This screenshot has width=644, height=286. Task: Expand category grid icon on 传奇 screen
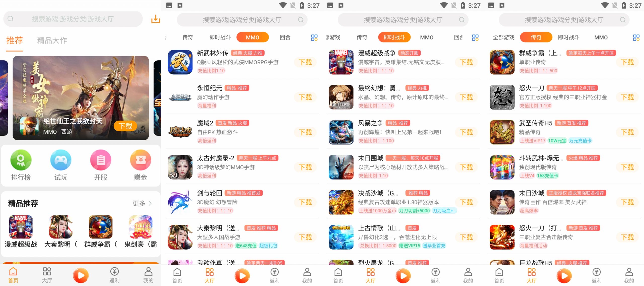pyautogui.click(x=636, y=38)
